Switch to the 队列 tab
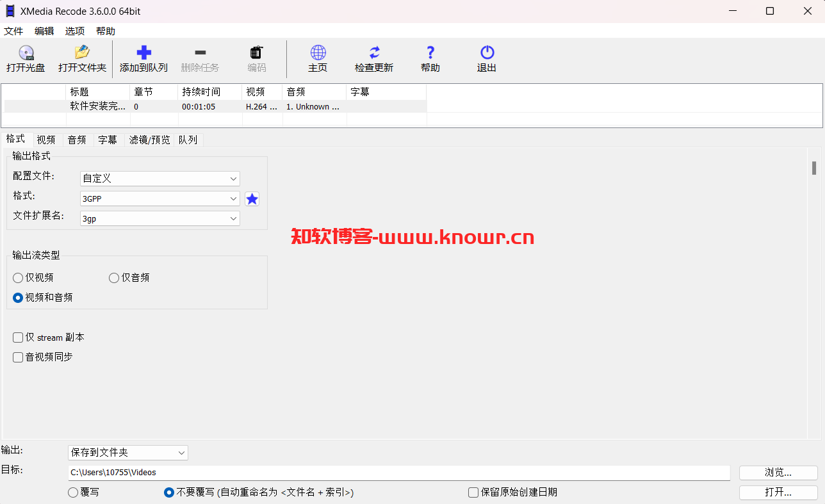The width and height of the screenshot is (825, 504). [188, 140]
